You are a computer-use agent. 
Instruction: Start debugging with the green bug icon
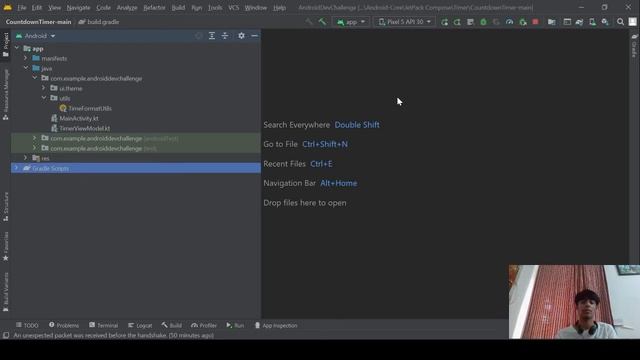coord(483,22)
